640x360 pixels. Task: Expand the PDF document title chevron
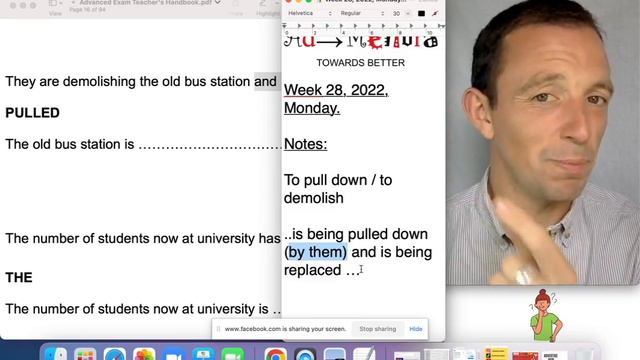click(x=218, y=2)
